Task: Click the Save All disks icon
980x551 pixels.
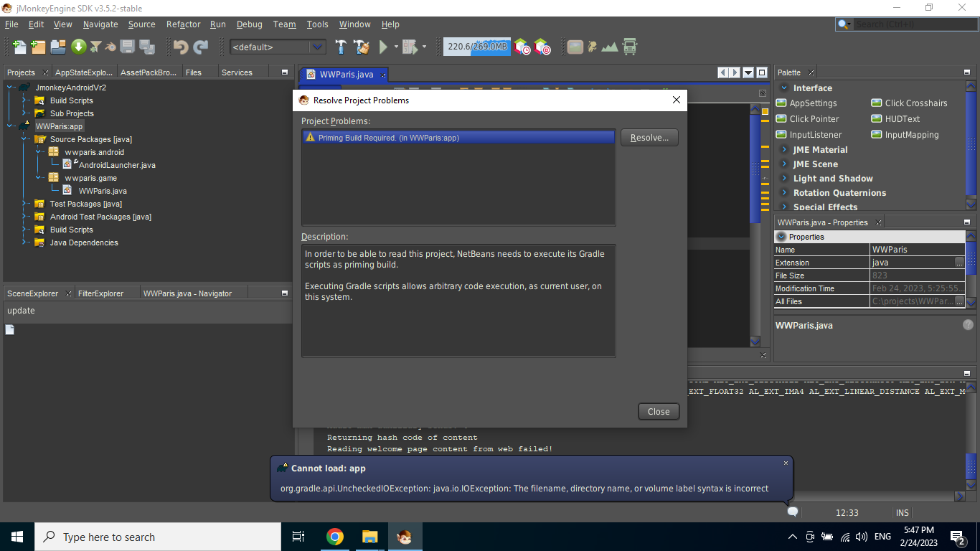Action: click(147, 47)
